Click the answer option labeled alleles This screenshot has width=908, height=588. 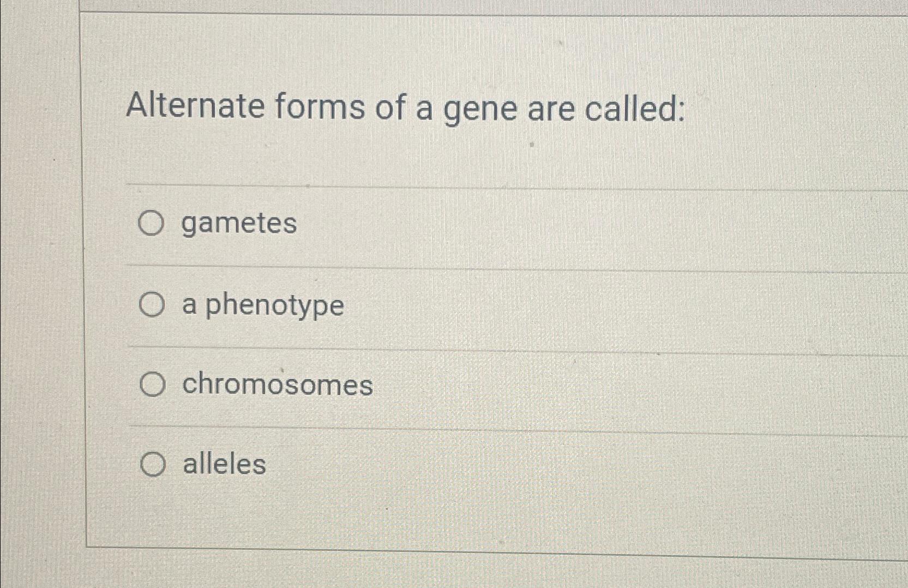click(224, 465)
